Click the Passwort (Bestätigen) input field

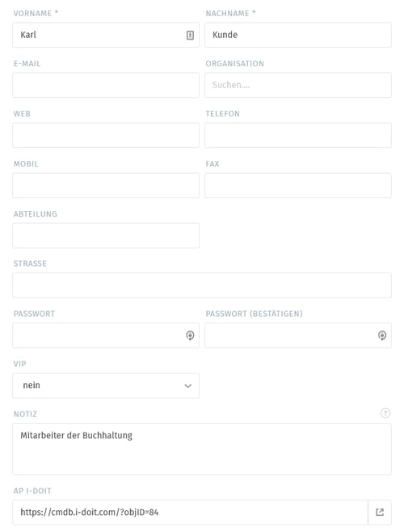(x=298, y=336)
